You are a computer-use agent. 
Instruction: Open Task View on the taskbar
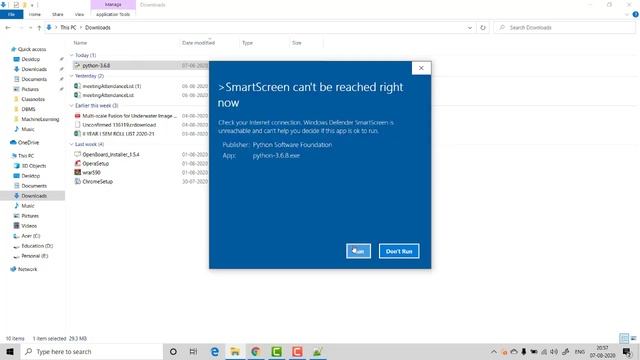pyautogui.click(x=193, y=351)
